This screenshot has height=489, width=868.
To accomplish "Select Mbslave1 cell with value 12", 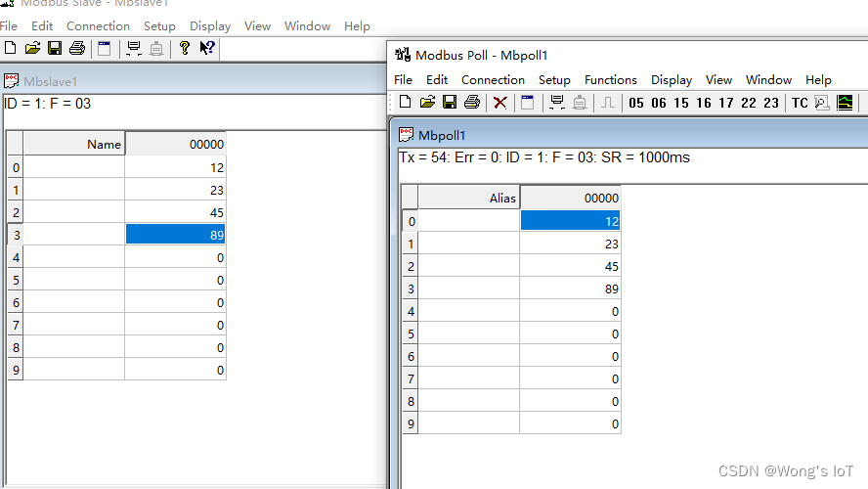I will click(175, 167).
